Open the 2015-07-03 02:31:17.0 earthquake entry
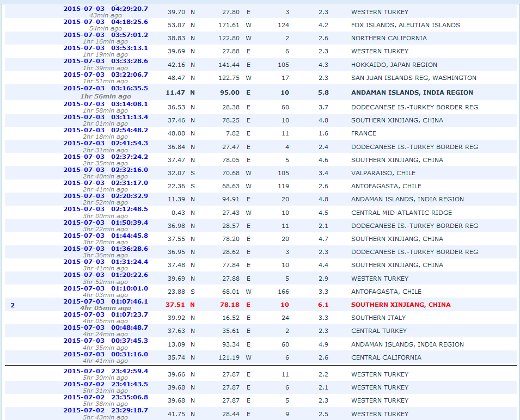Screen dimensions: 520x420 106,183
